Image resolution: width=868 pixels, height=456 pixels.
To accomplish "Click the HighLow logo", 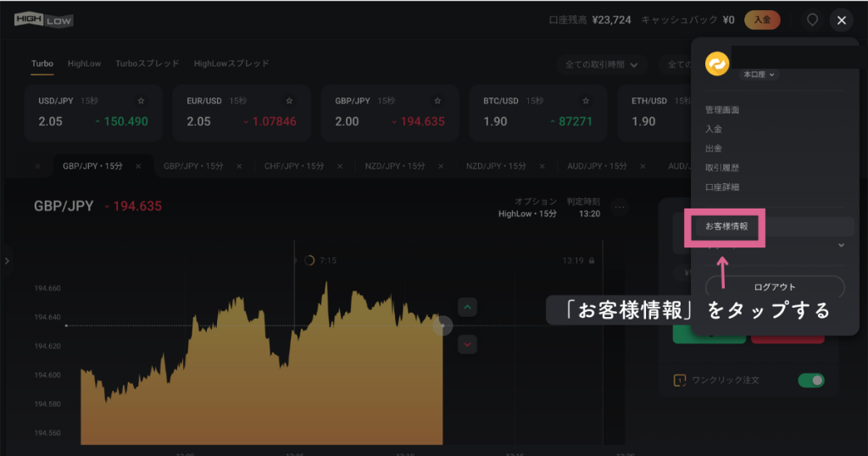I will [x=43, y=19].
